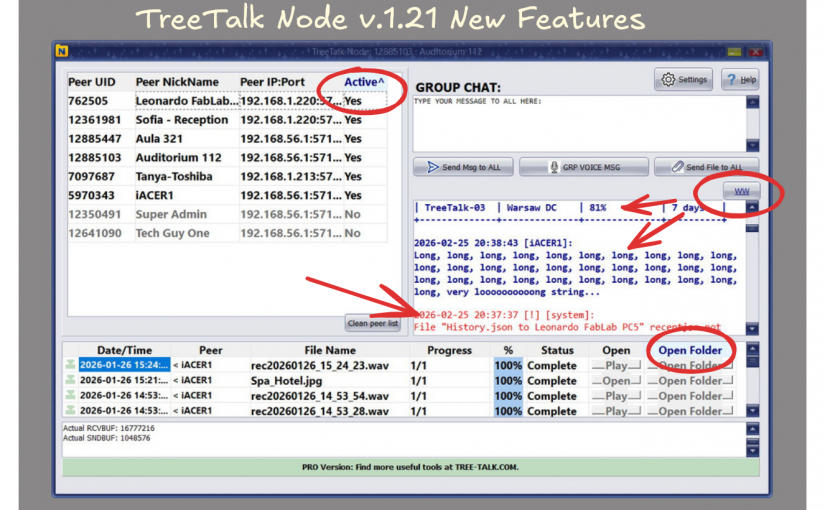This screenshot has height=510, width=825.
Task: Toggle the WW word wrap button
Action: click(741, 191)
